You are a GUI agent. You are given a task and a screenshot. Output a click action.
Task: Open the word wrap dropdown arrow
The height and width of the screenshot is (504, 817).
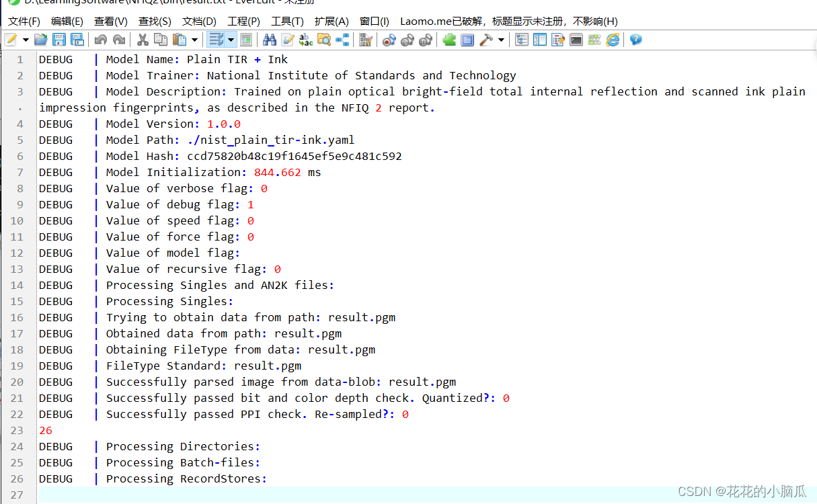point(231,40)
